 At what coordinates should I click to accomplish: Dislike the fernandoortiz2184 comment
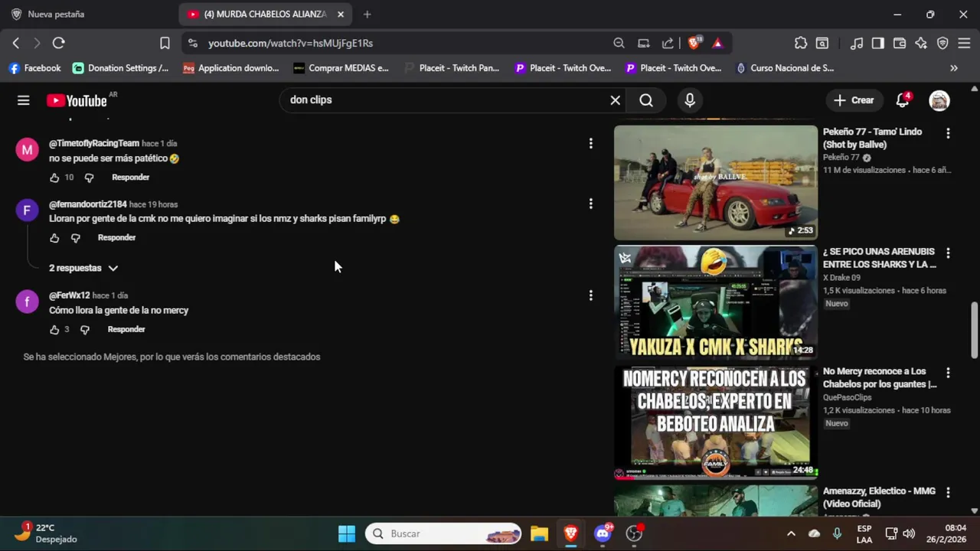click(75, 238)
